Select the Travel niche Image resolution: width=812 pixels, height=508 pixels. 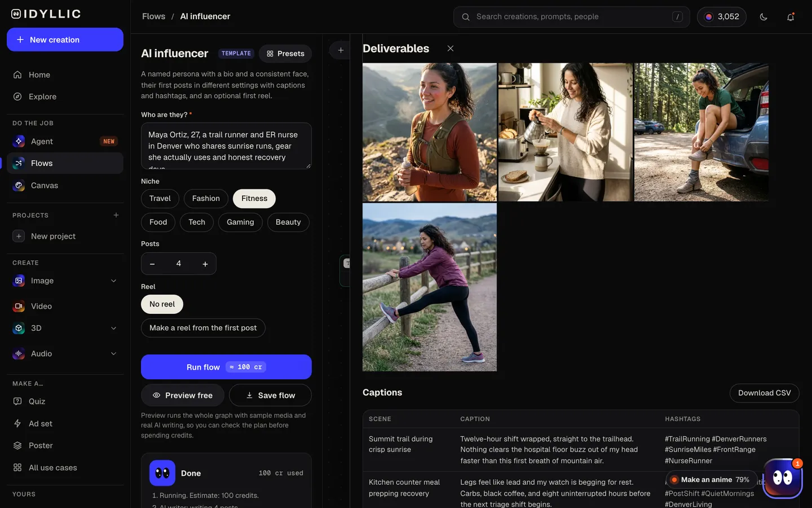160,199
